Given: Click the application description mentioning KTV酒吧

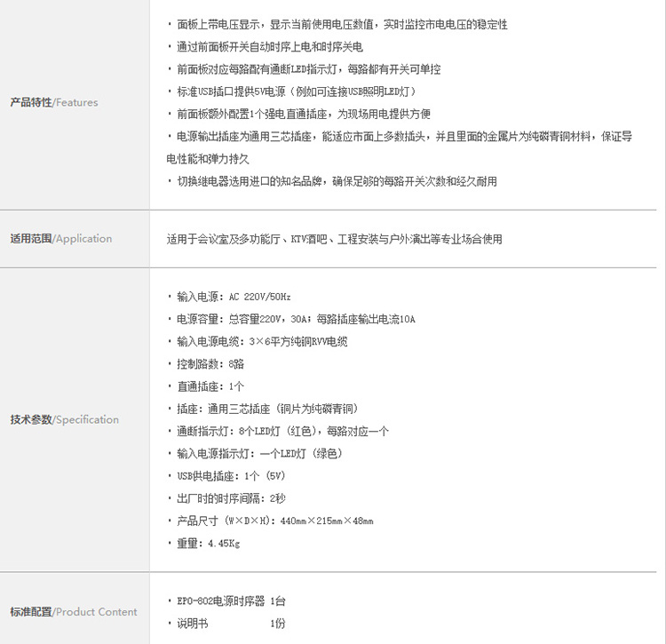Looking at the screenshot, I should pos(334,239).
